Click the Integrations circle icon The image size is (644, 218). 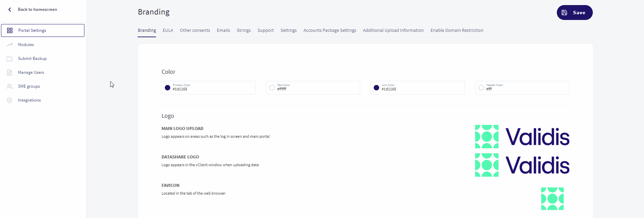pyautogui.click(x=9, y=100)
